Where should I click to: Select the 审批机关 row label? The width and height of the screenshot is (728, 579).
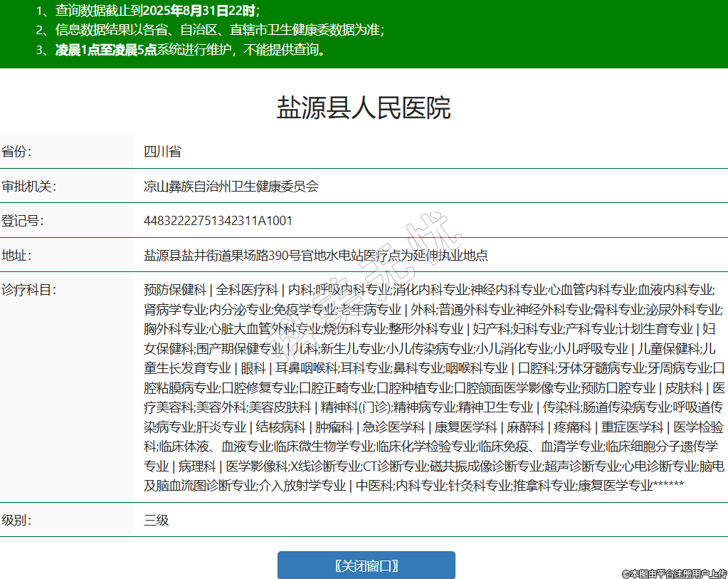(28, 187)
